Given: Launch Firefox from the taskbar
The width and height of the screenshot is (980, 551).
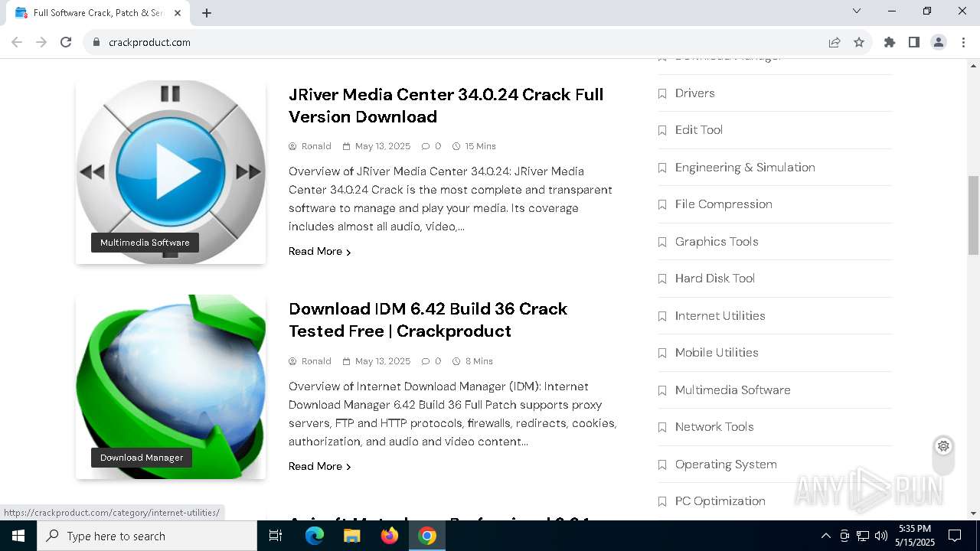Looking at the screenshot, I should point(390,536).
